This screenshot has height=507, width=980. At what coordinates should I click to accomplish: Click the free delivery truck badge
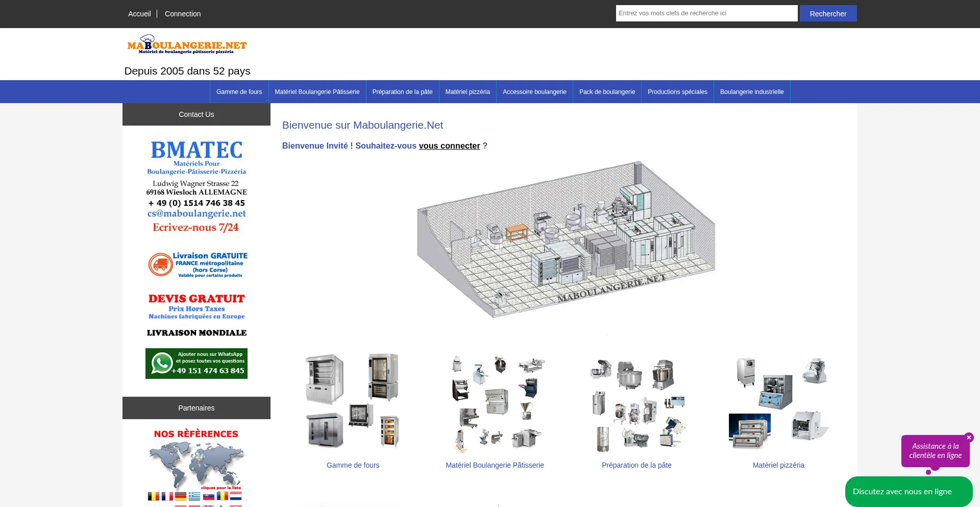[197, 264]
